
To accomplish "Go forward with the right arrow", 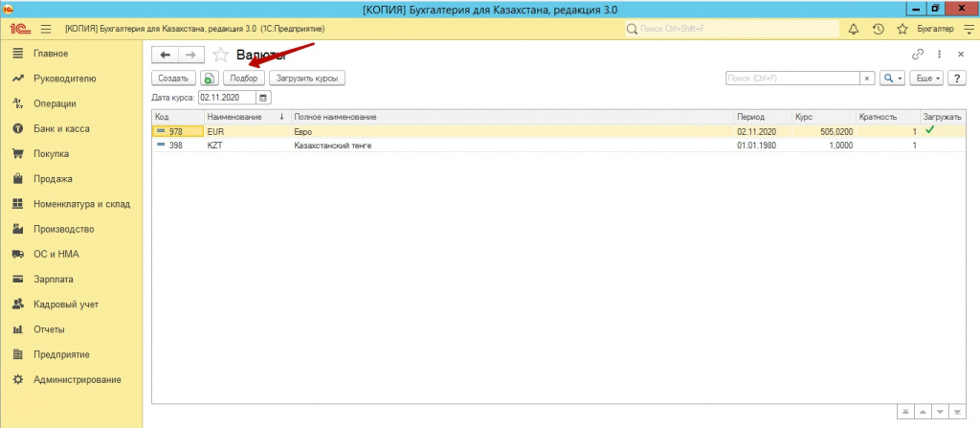I will coord(191,56).
